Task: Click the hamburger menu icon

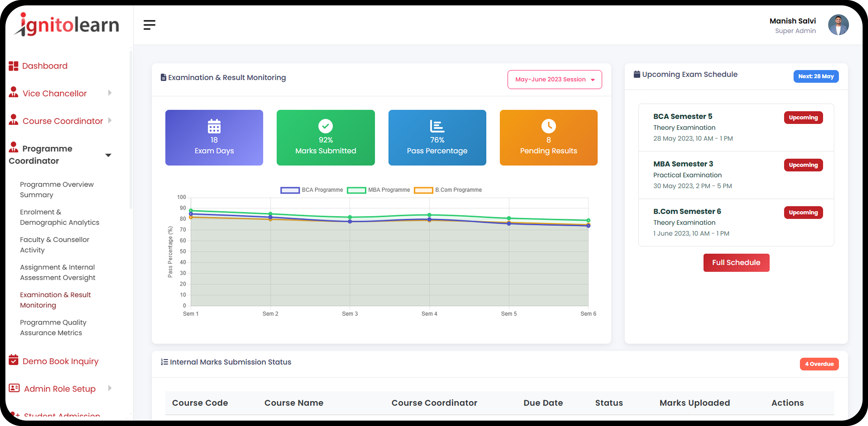Action: point(149,25)
